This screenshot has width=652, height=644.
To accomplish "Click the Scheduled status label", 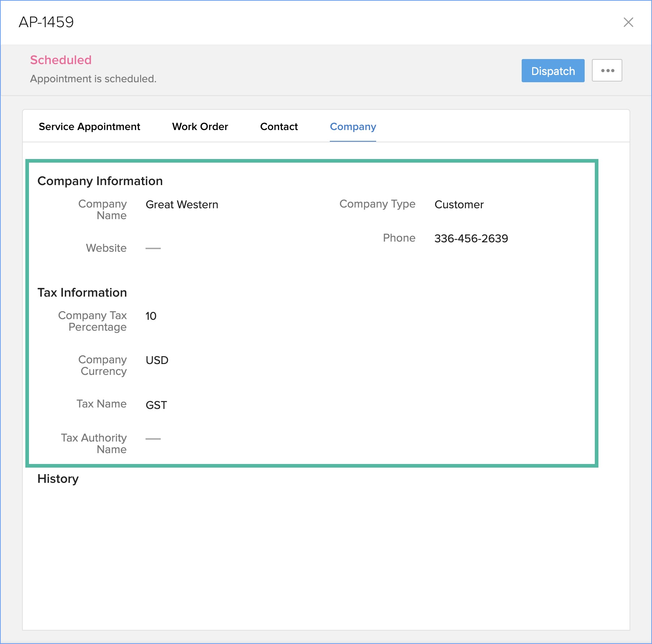I will click(x=60, y=60).
